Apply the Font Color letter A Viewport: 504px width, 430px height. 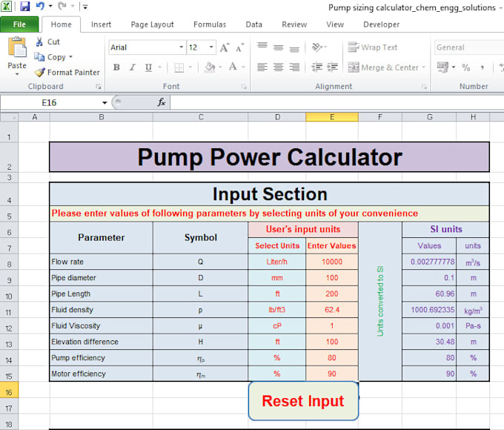(x=233, y=67)
